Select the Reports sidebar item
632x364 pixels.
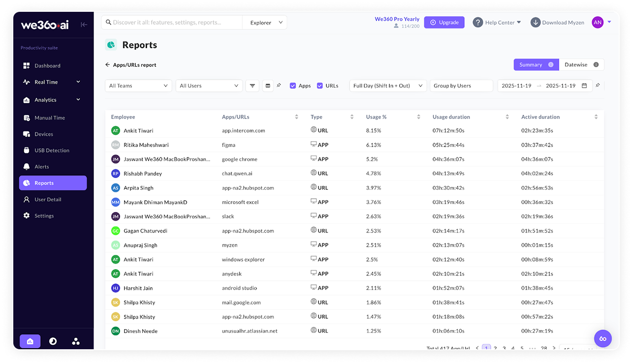click(x=53, y=183)
